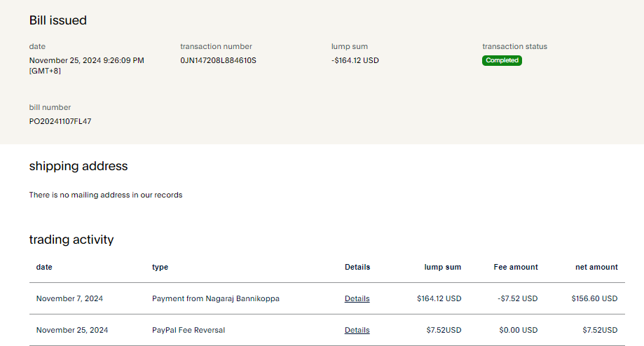The image size is (644, 346).
Task: Click the $156.60 USD net amount
Action: coord(594,298)
